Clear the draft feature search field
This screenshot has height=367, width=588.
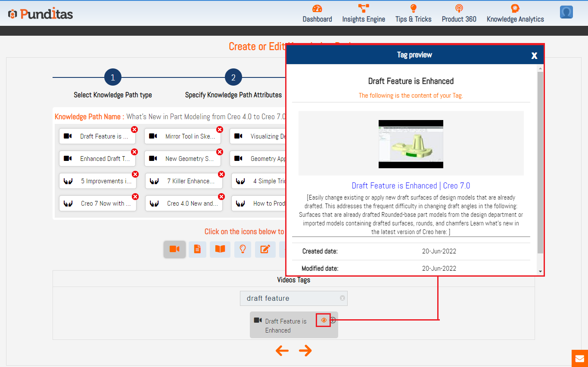click(x=342, y=298)
